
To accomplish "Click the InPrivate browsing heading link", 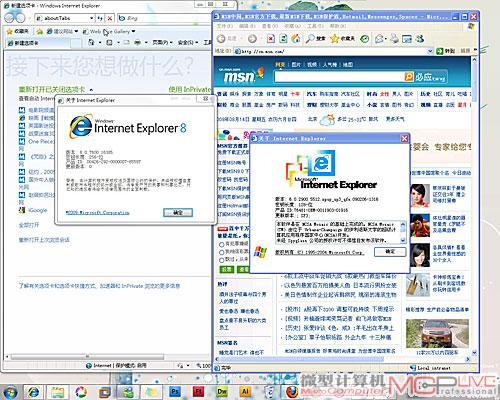I will tap(189, 89).
